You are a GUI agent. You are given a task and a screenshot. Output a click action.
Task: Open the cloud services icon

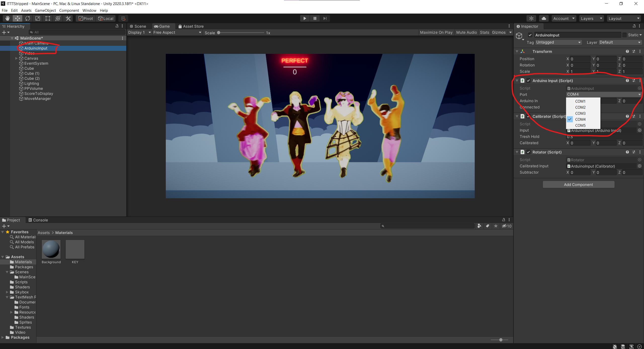[544, 18]
